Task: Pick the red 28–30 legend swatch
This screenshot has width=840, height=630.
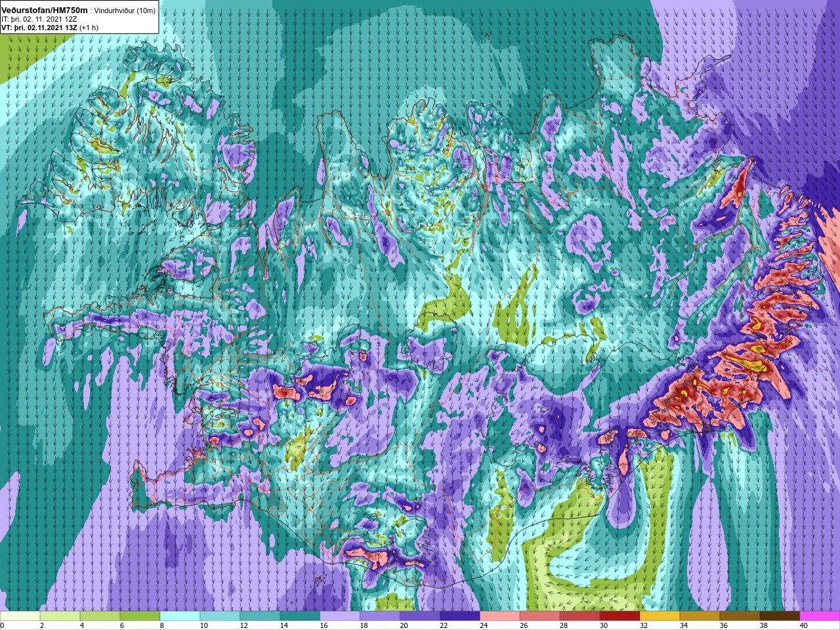Action: click(581, 617)
